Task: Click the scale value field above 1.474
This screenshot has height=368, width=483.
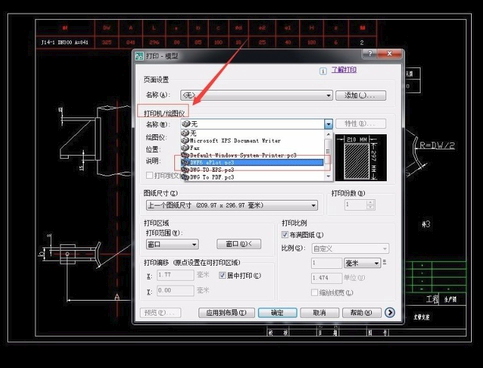Action: pyautogui.click(x=327, y=263)
